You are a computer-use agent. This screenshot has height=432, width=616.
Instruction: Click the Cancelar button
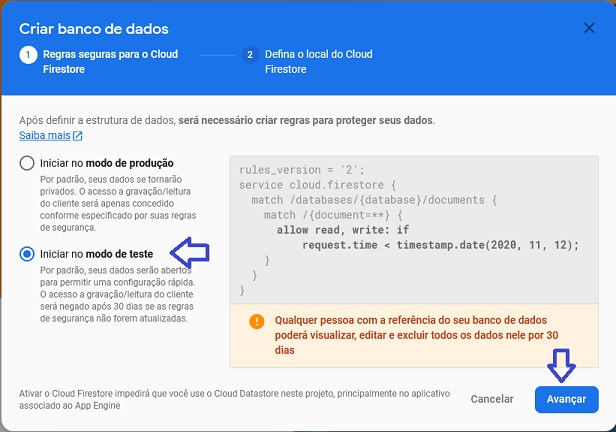click(492, 399)
